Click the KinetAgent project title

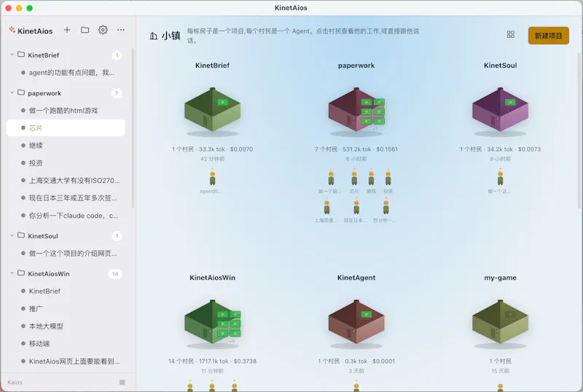tap(356, 278)
